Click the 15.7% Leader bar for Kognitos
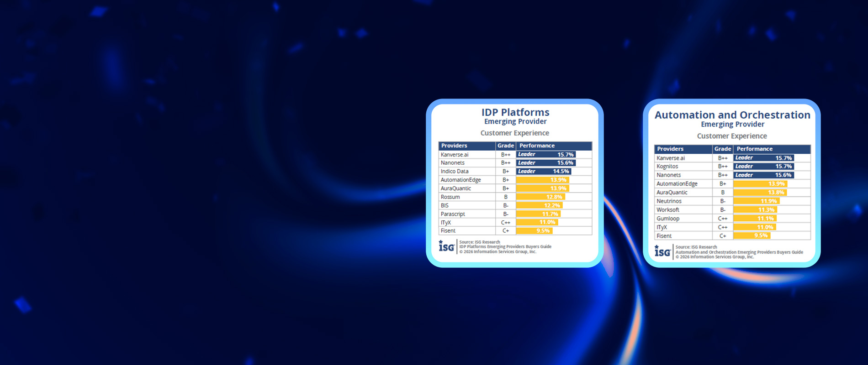868x365 pixels. (x=764, y=167)
